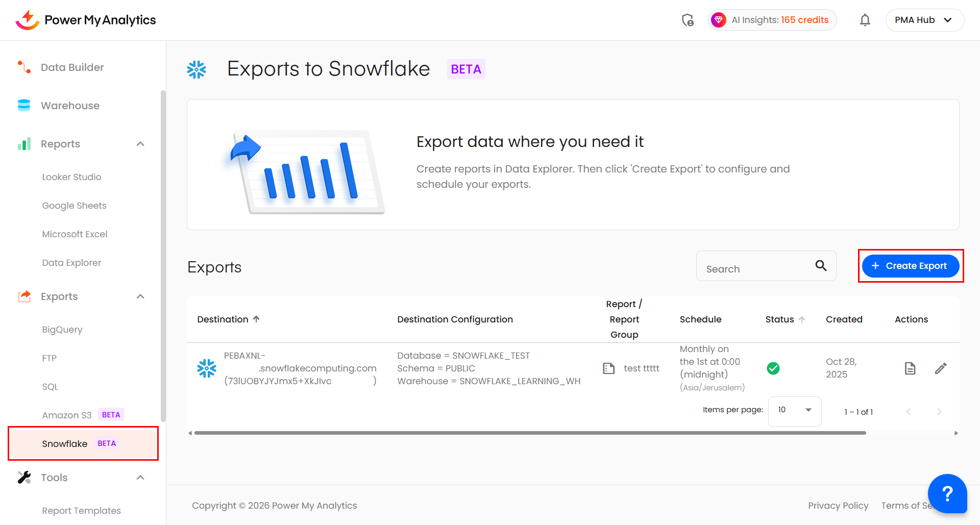Click the pencil edit icon for export
Viewport: 980px width, 525px height.
click(941, 368)
